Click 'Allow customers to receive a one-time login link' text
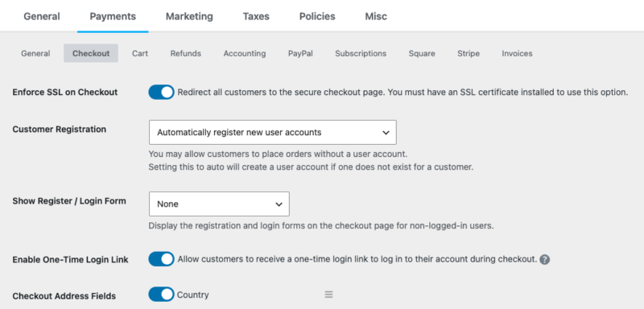This screenshot has width=644, height=309. click(x=357, y=259)
